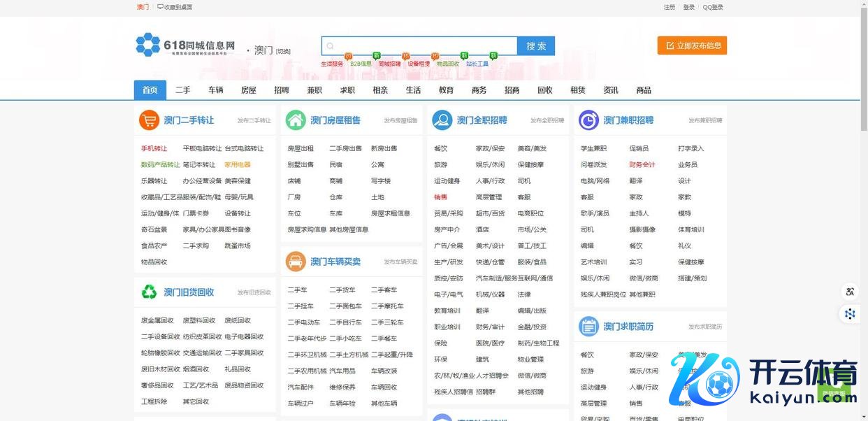Click the 618同城信息网 hexagon logo
The image size is (868, 421).
click(x=148, y=45)
